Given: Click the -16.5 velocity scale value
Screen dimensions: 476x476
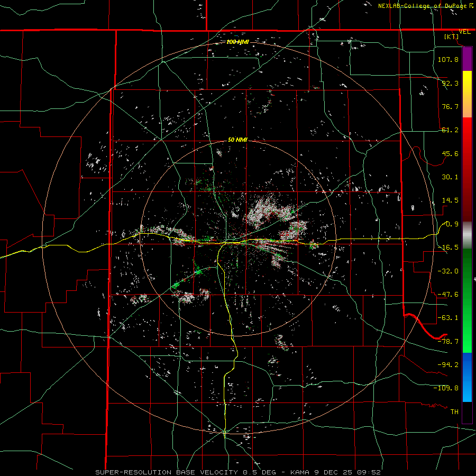Looking at the screenshot, I should click(448, 248).
